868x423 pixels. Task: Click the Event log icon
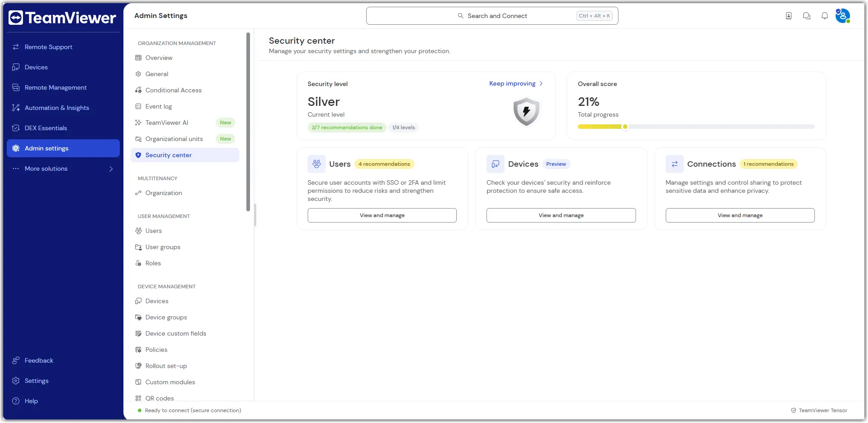[138, 106]
